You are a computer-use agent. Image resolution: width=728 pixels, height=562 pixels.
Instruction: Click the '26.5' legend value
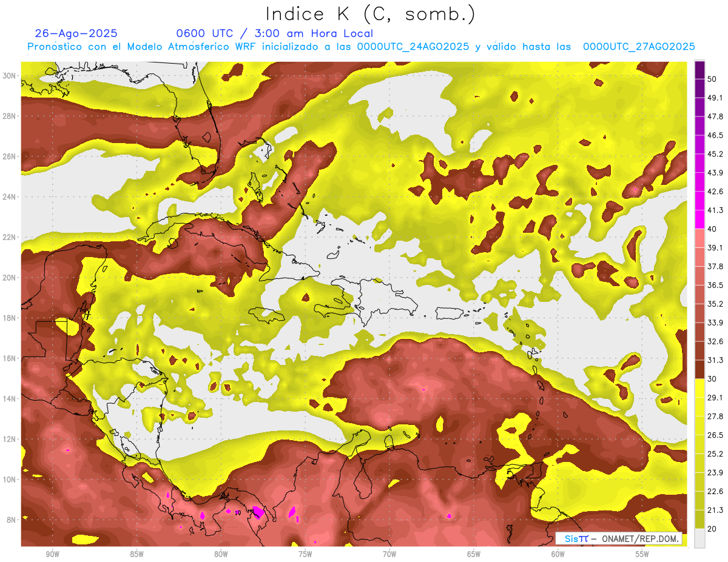715,435
